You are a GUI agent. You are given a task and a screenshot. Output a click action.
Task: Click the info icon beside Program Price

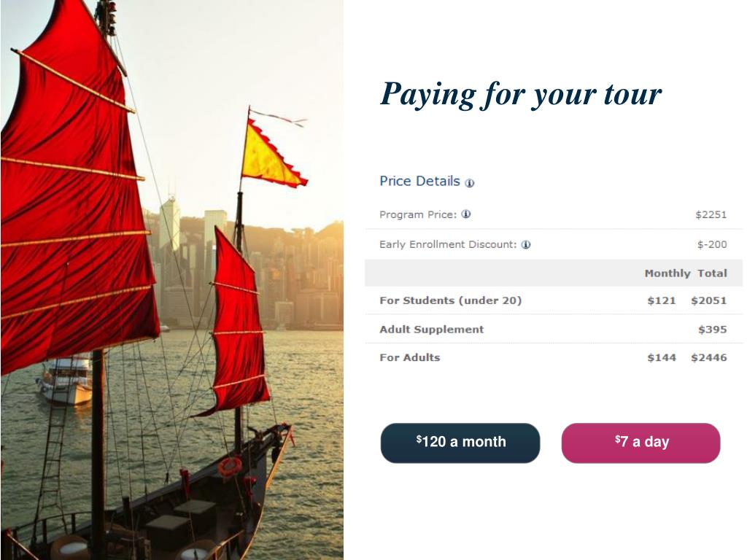coord(466,214)
